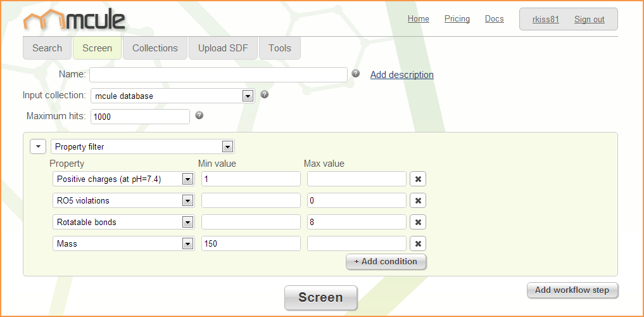Open the Rotatable bonds property dropdown
This screenshot has width=644, height=317.
click(187, 222)
